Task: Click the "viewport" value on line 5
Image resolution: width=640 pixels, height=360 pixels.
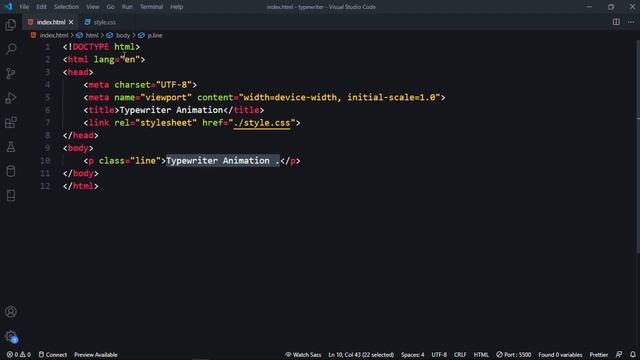Action: (166, 98)
